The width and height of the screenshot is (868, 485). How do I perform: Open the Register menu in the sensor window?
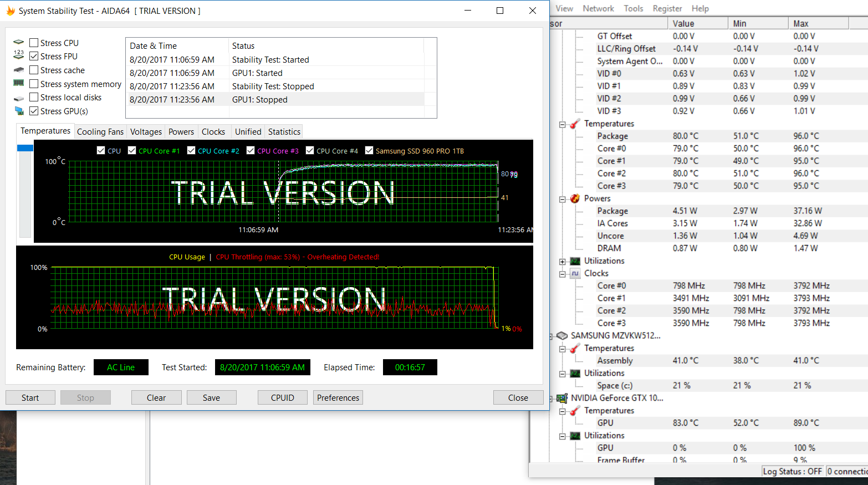667,8
